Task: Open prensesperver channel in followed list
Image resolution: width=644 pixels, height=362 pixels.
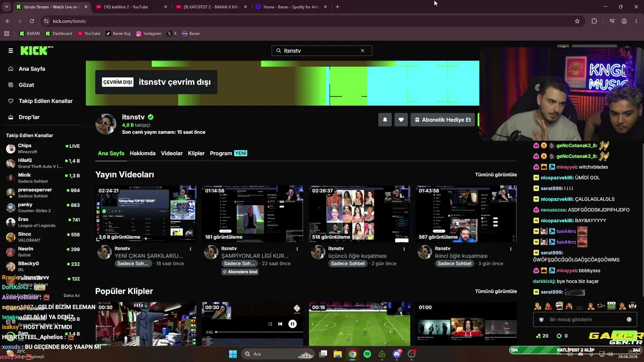Action: 43,193
